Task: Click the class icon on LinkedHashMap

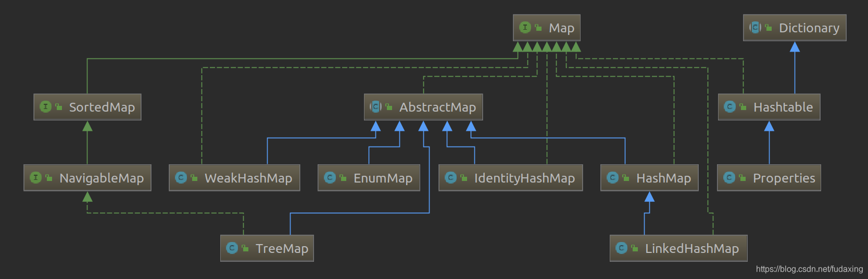Action: coord(621,248)
